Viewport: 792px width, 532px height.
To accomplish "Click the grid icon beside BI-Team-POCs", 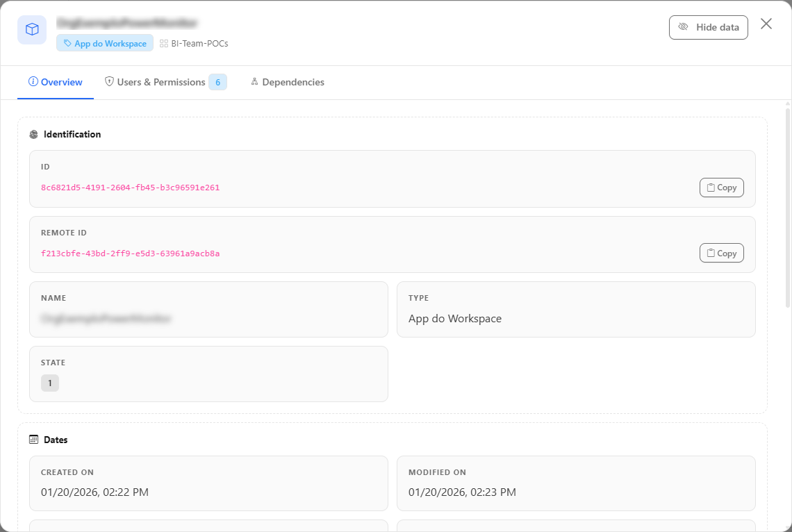I will 164,44.
